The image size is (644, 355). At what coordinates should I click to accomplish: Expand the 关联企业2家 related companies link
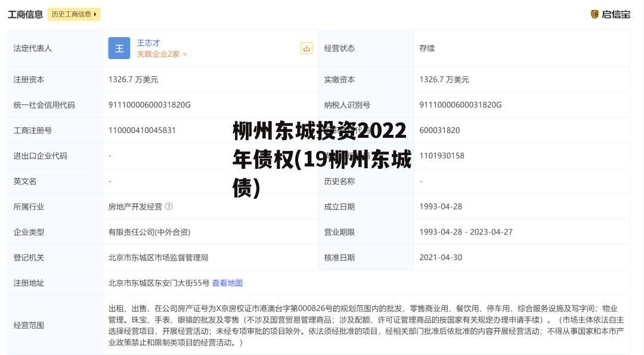[162, 54]
